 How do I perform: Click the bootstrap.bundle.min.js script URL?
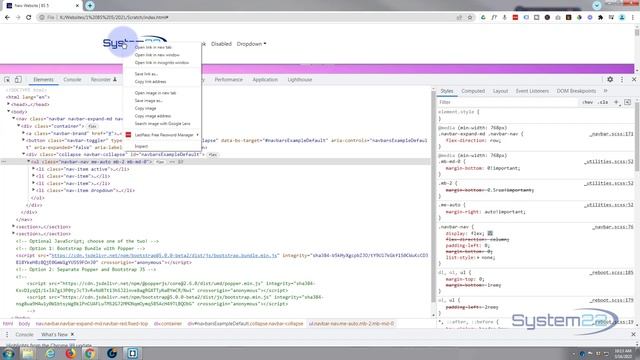(164, 256)
